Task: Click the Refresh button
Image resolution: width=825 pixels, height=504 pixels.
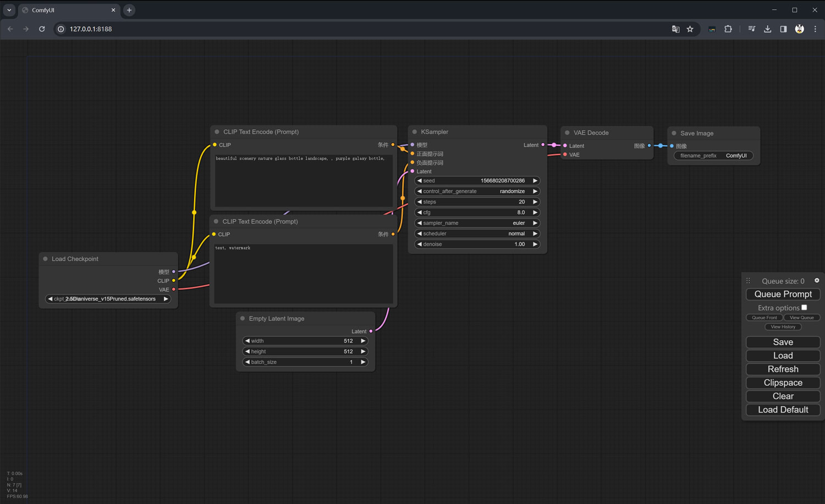Action: pos(783,369)
